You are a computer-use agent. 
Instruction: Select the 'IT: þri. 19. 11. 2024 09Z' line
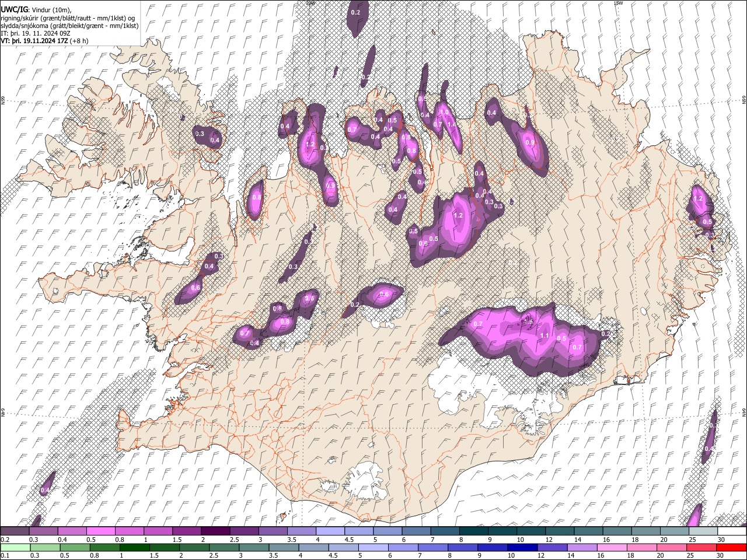tap(36, 33)
